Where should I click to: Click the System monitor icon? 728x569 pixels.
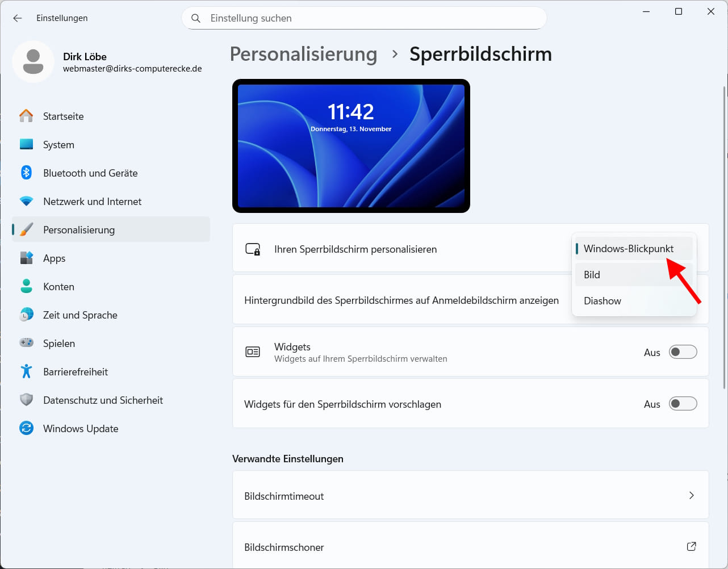point(26,144)
